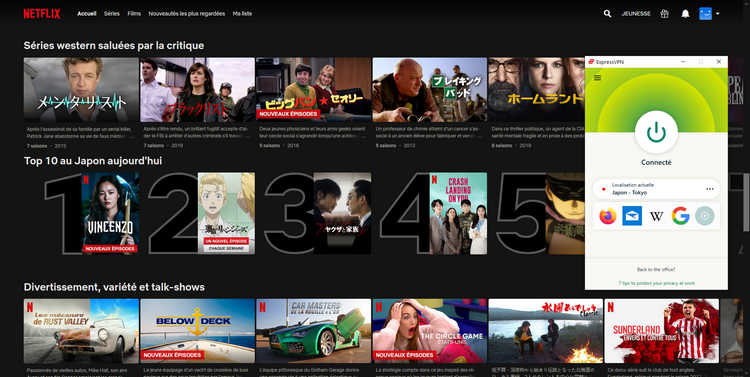Open Wikipedia shortcut in ExpressVPN

click(x=656, y=216)
